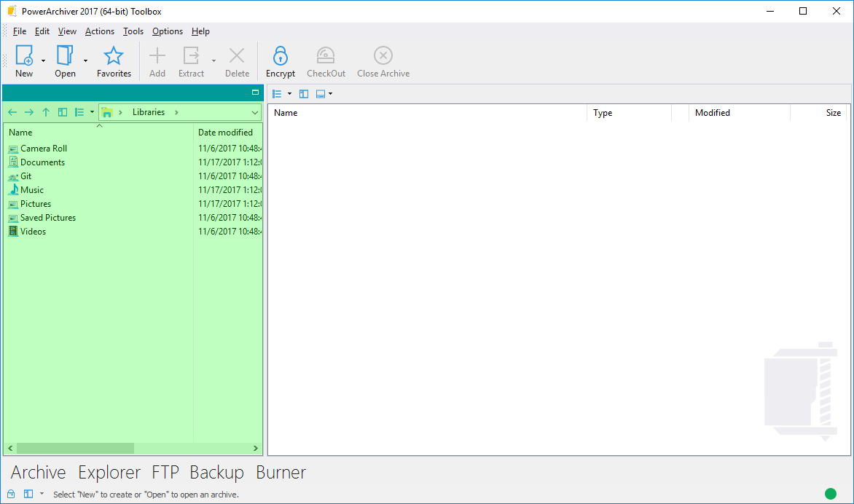The height and width of the screenshot is (504, 854).
Task: Click the green status indicator circle
Action: pyautogui.click(x=831, y=494)
